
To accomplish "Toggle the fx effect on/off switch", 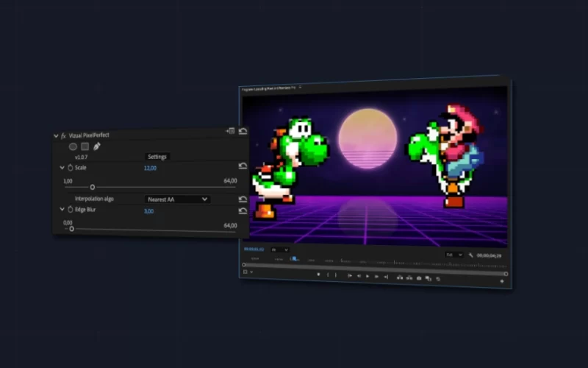I will point(63,135).
